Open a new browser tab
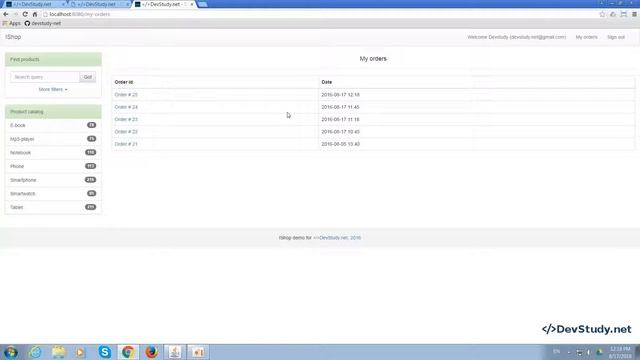Viewport: 640px width, 360px height. click(x=202, y=4)
